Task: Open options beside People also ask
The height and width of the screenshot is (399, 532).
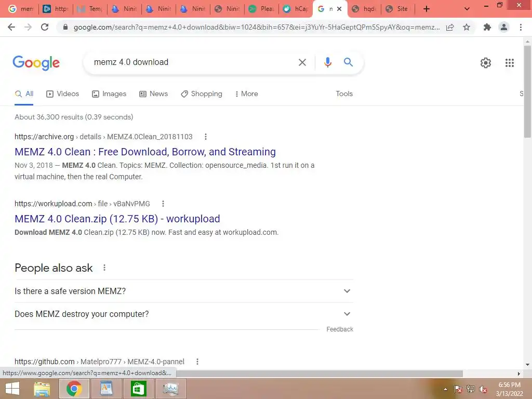Action: [104, 268]
